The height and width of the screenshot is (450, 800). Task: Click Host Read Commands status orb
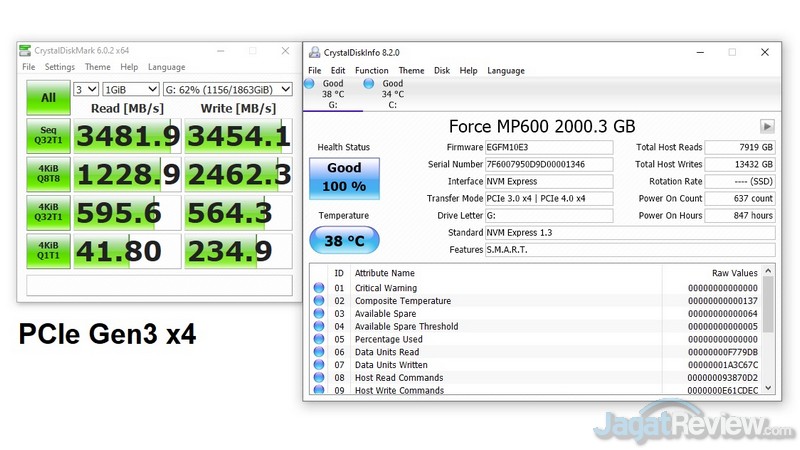(319, 377)
